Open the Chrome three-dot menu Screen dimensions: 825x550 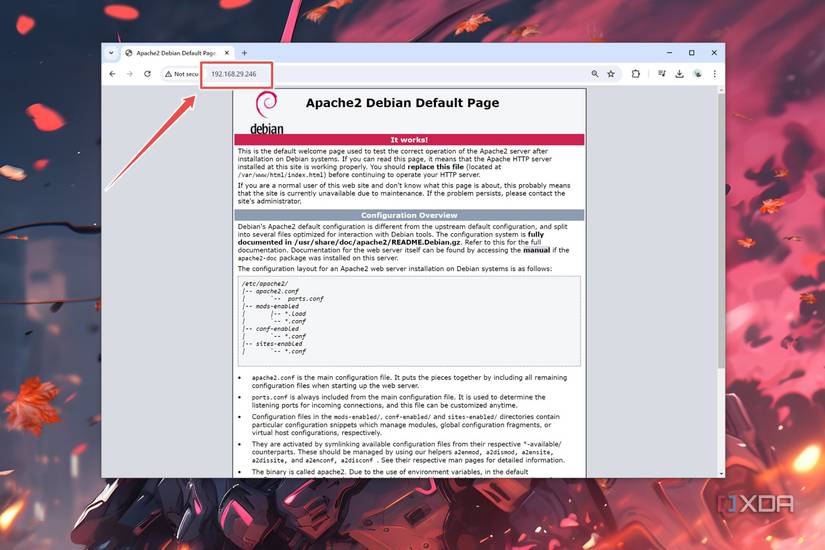click(715, 74)
